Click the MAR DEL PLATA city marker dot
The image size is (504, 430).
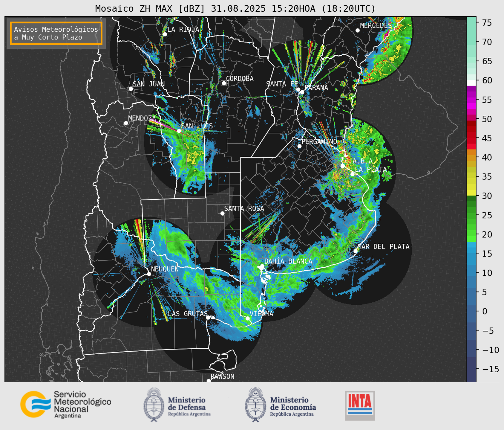click(356, 251)
